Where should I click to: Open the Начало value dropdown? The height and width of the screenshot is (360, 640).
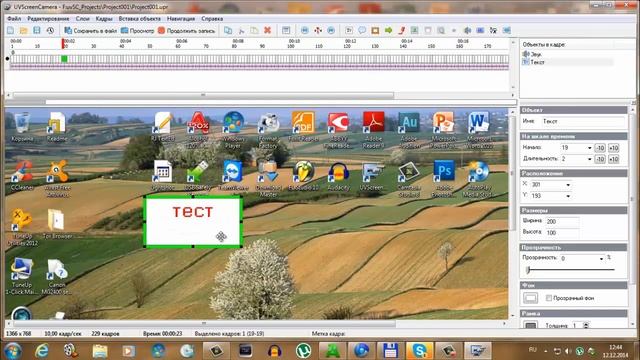pos(589,148)
